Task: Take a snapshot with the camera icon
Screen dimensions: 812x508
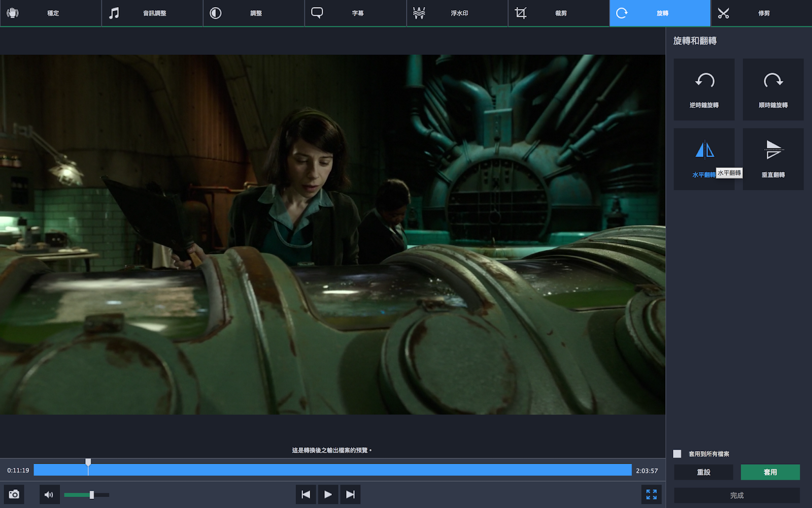Action: pos(14,494)
